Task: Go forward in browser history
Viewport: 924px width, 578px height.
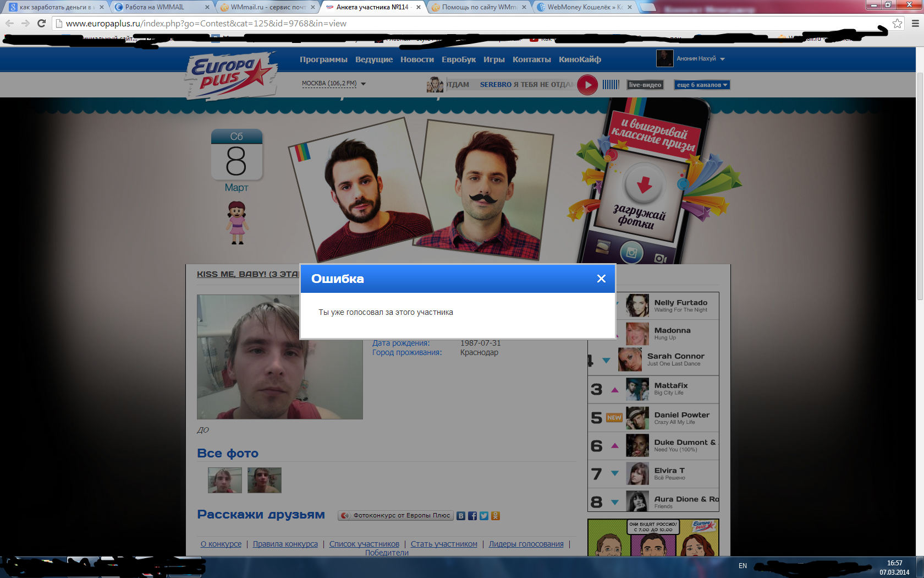Action: click(x=25, y=23)
